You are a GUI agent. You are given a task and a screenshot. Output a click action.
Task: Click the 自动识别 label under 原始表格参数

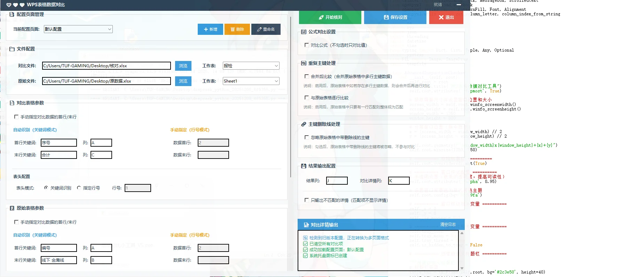(x=35, y=235)
